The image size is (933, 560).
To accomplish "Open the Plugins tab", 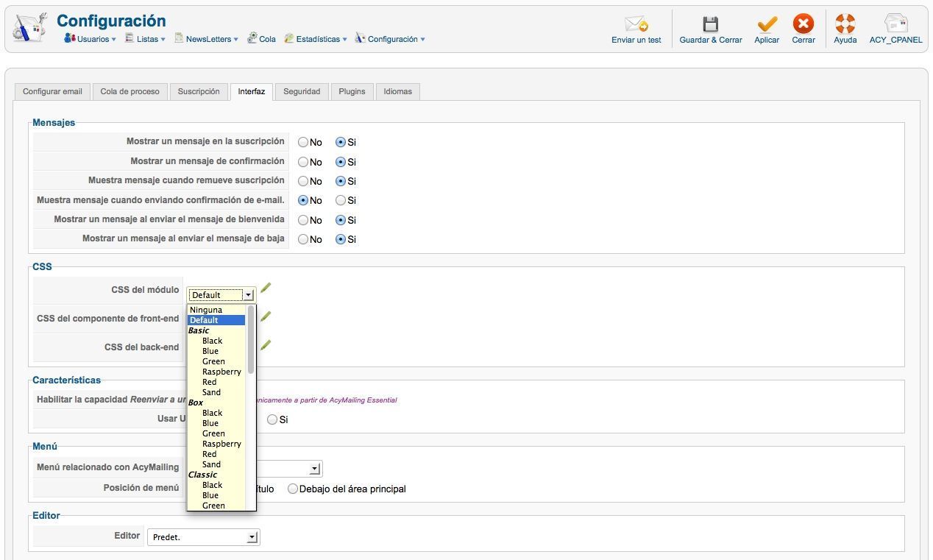I will pos(352,91).
